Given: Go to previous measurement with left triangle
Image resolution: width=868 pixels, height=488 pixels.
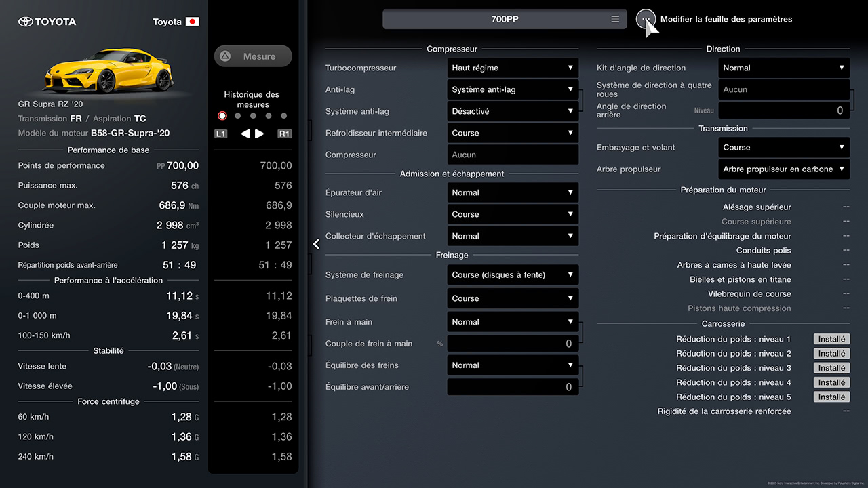Looking at the screenshot, I should (x=245, y=134).
